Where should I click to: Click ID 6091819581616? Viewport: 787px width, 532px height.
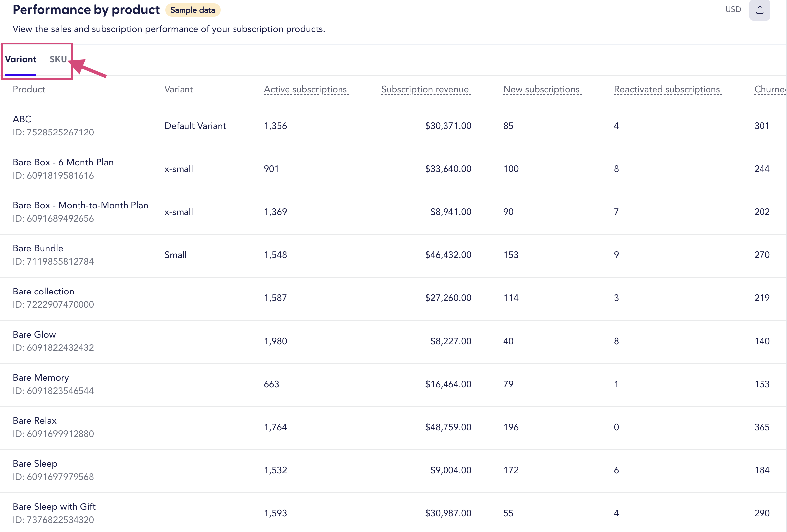(x=53, y=176)
